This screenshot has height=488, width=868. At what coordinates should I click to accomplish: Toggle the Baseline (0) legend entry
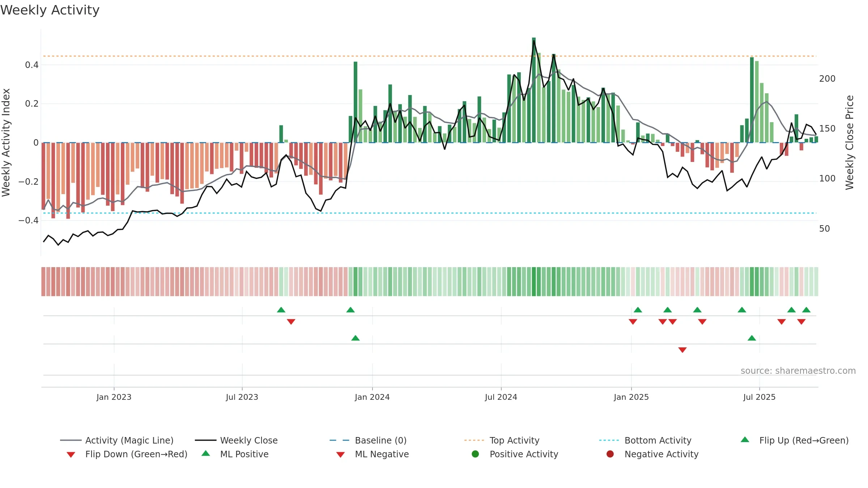pos(368,440)
